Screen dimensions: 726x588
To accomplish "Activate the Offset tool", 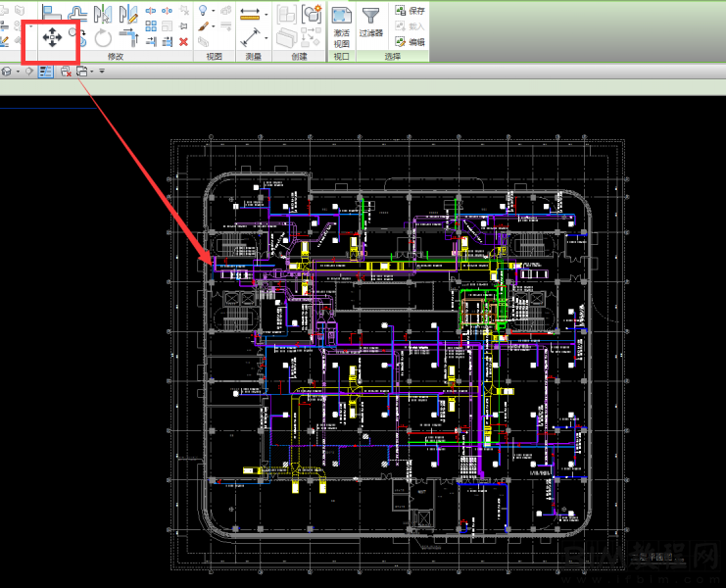I will tap(77, 14).
